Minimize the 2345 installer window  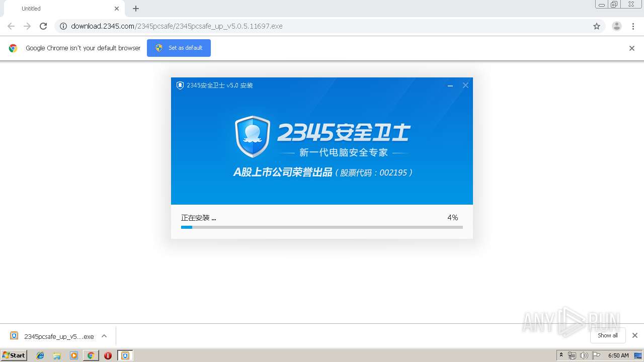450,85
